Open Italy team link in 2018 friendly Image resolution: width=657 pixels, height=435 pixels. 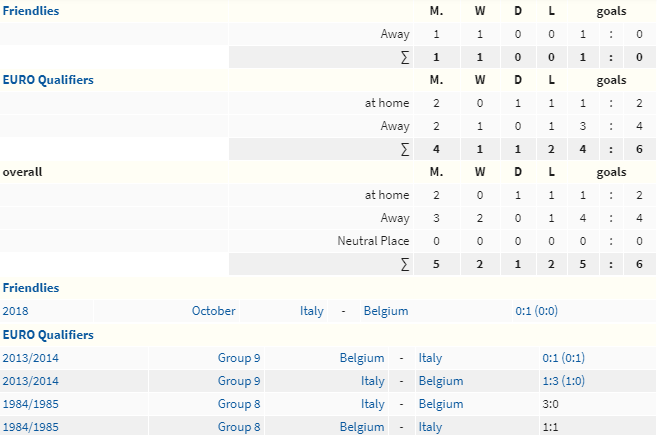(312, 311)
